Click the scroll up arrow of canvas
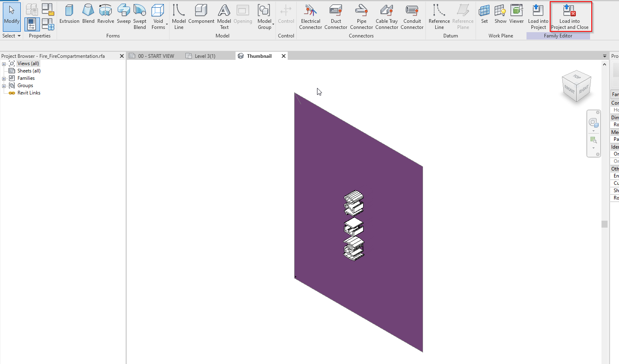Viewport: 619px width, 364px height. pyautogui.click(x=604, y=64)
